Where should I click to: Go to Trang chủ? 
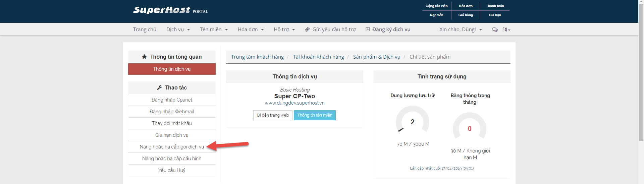145,29
